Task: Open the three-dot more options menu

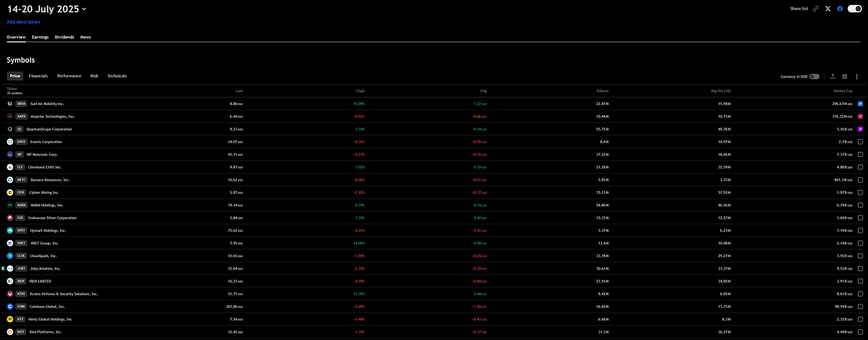Action: coord(857,76)
